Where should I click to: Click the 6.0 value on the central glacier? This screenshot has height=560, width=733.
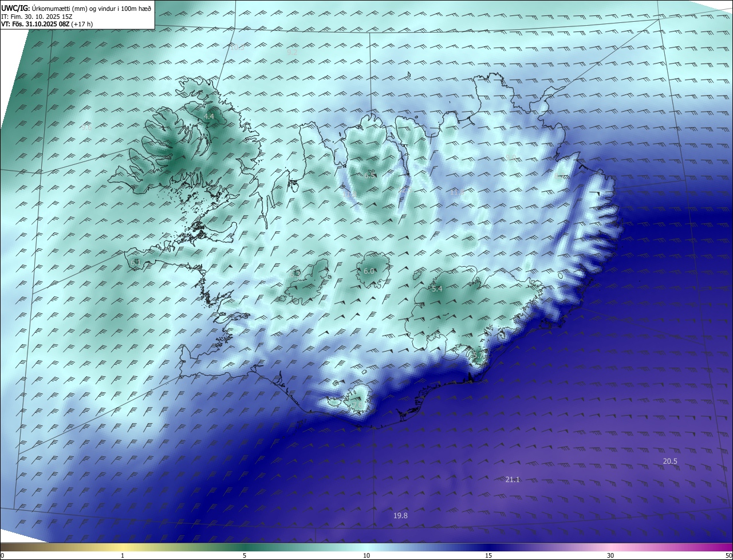369,271
